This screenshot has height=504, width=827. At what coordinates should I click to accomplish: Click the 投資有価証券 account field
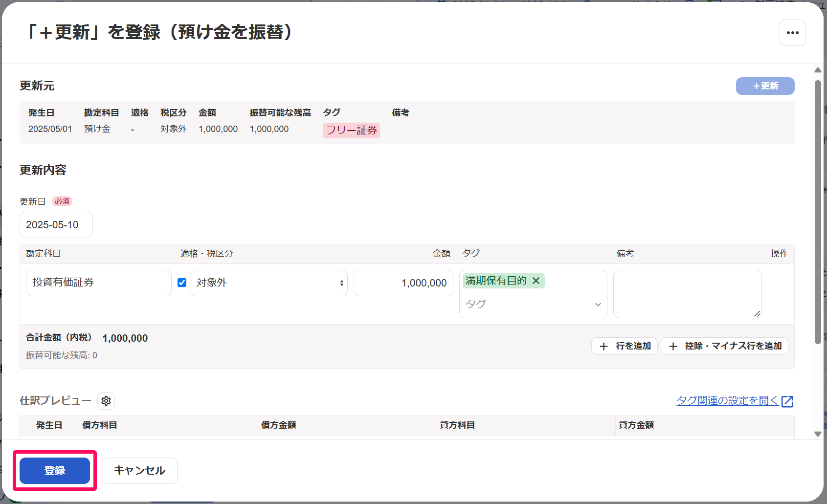pos(99,283)
